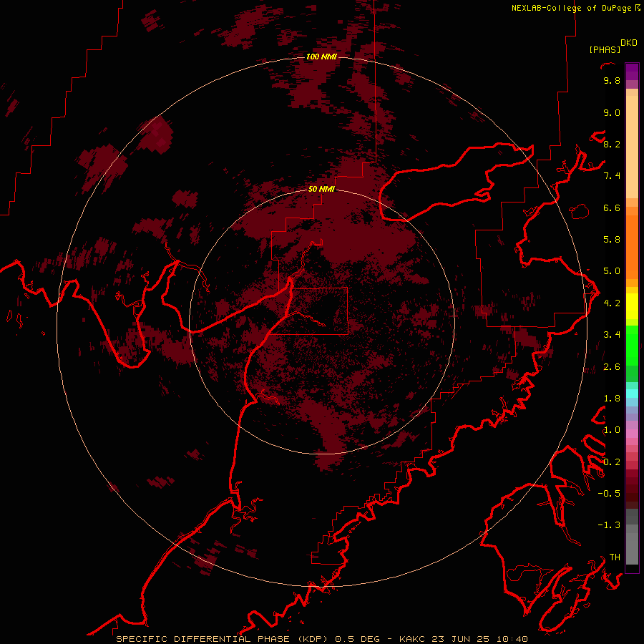Click the orange color bar segment near 5.8
The image size is (644, 644).
(632, 246)
